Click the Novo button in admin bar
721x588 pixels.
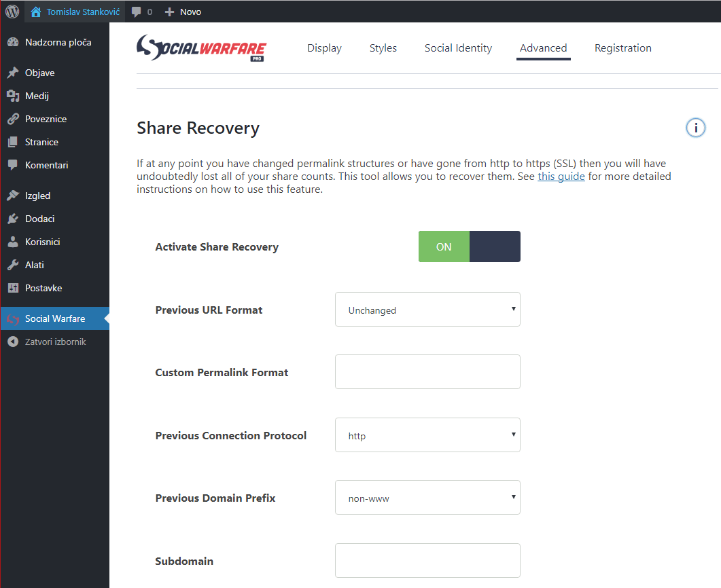point(183,12)
